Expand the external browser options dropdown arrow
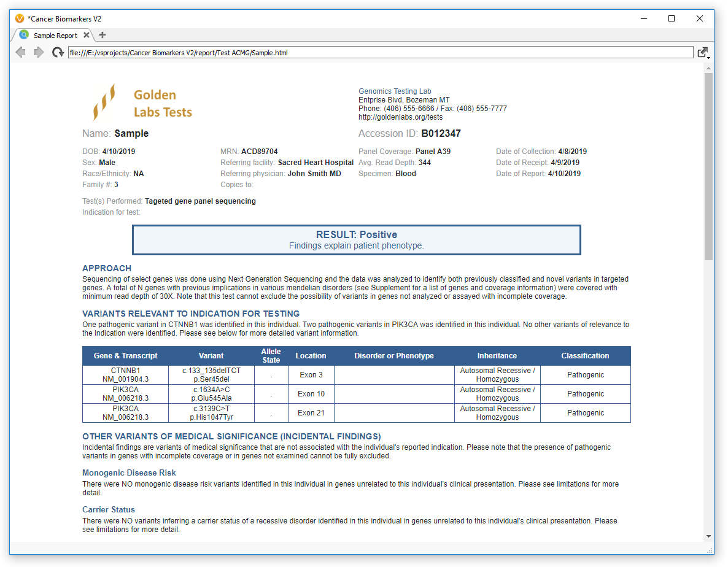 click(709, 56)
